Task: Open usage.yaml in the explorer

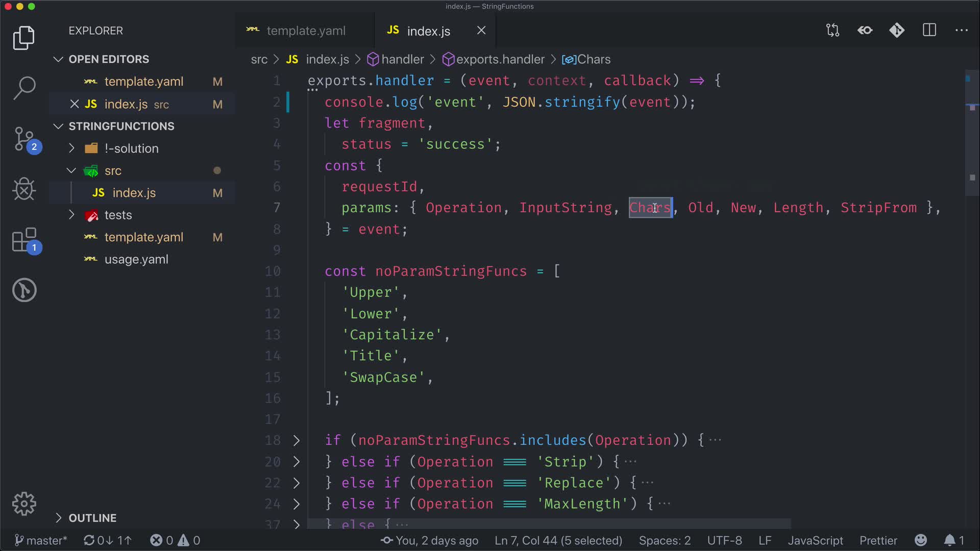Action: click(136, 259)
